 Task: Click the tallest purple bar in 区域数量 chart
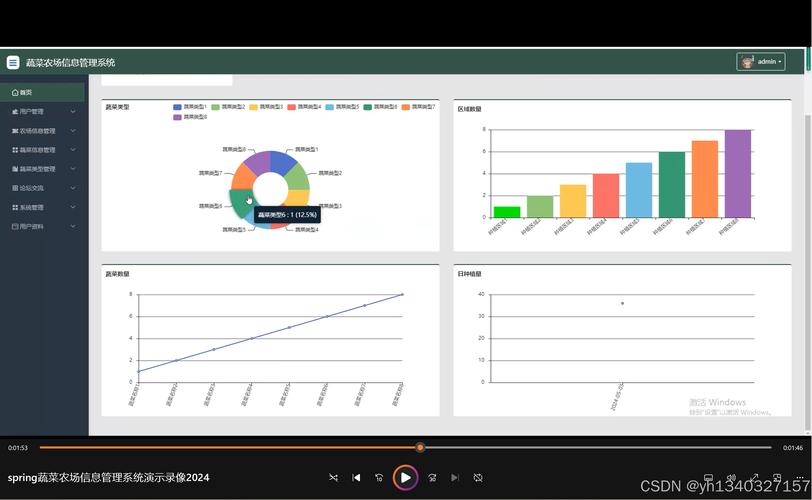[737, 174]
